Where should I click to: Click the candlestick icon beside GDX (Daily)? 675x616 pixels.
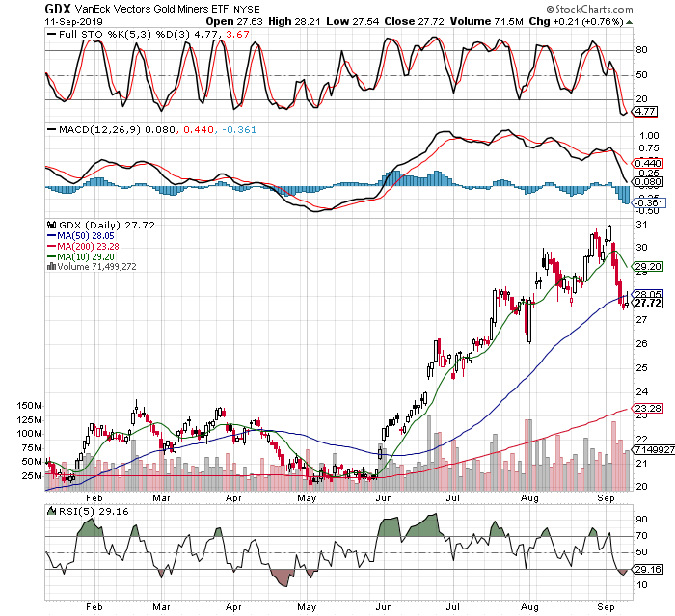coord(52,225)
